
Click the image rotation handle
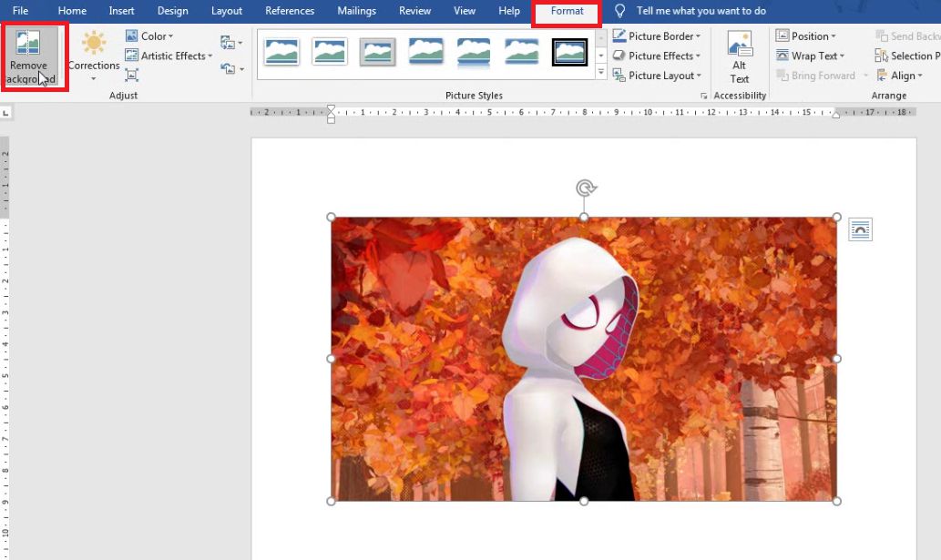coord(583,187)
